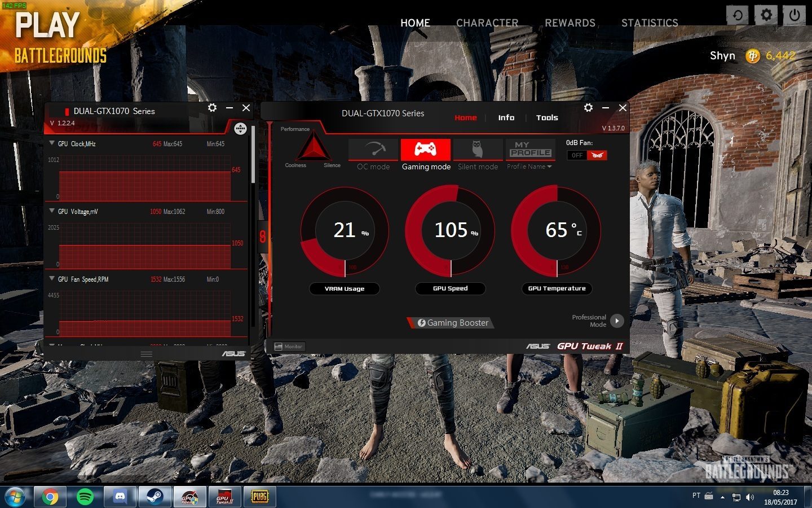The image size is (812, 508).
Task: Click the GPU Temperature label button
Action: click(x=557, y=288)
